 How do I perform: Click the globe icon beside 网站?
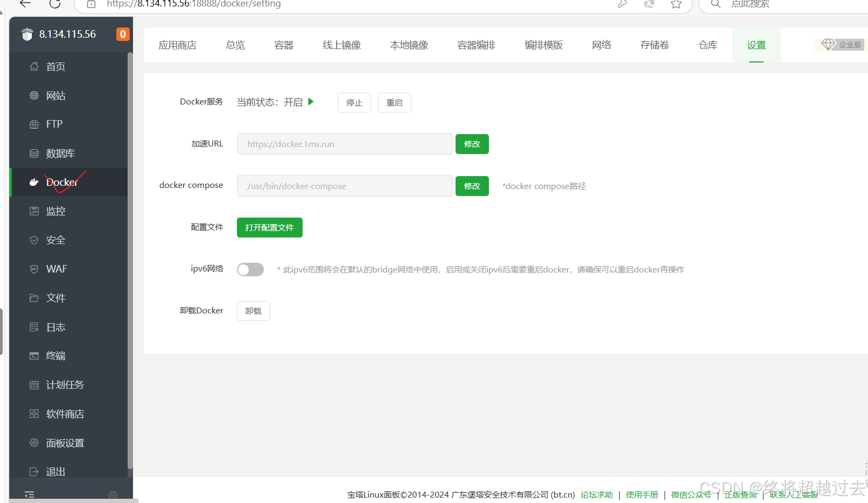[34, 95]
